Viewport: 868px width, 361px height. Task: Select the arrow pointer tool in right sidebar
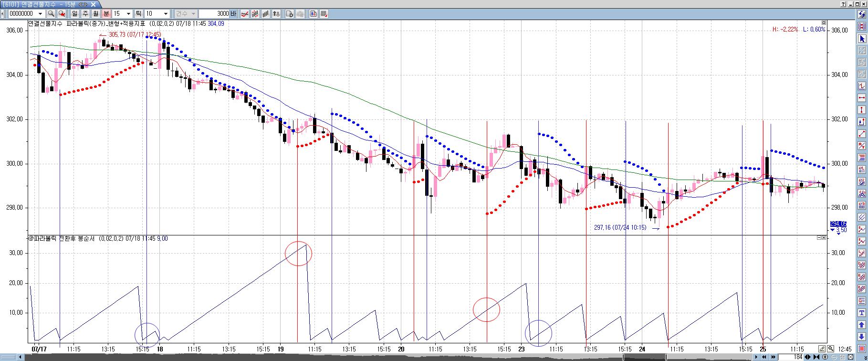pyautogui.click(x=862, y=39)
